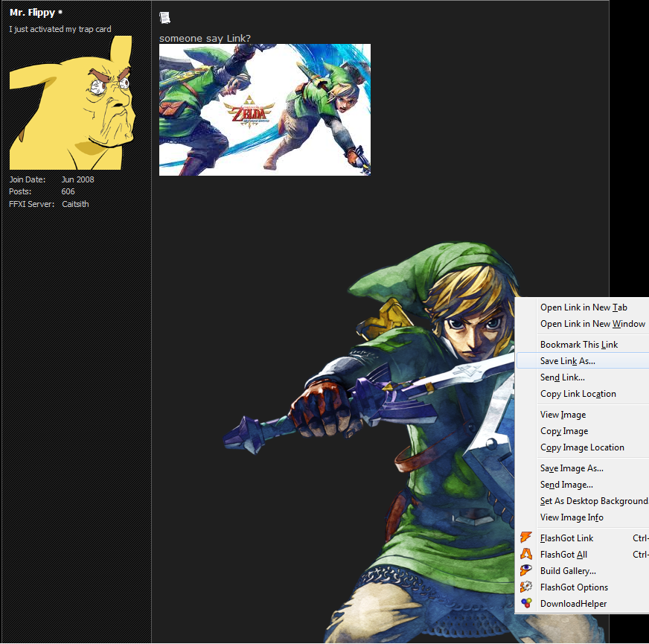Choose Build Gallery... menu entry
Screen dimensions: 649x644
[583, 571]
